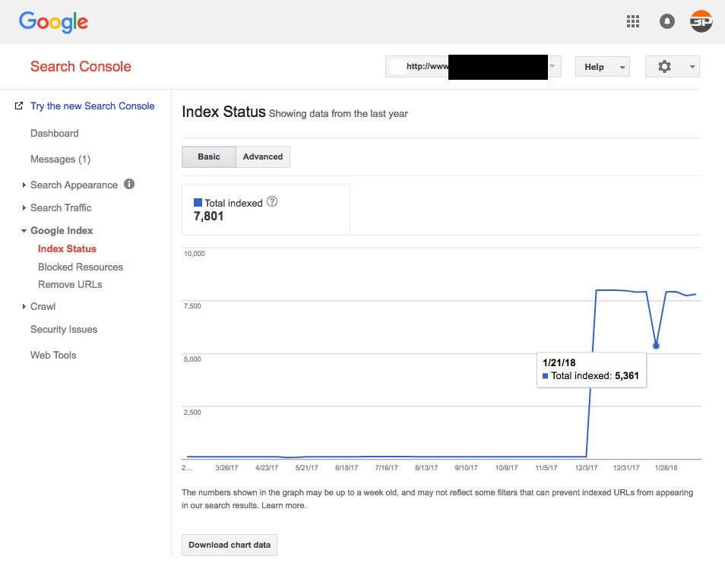Click the Google Index section label

(62, 231)
